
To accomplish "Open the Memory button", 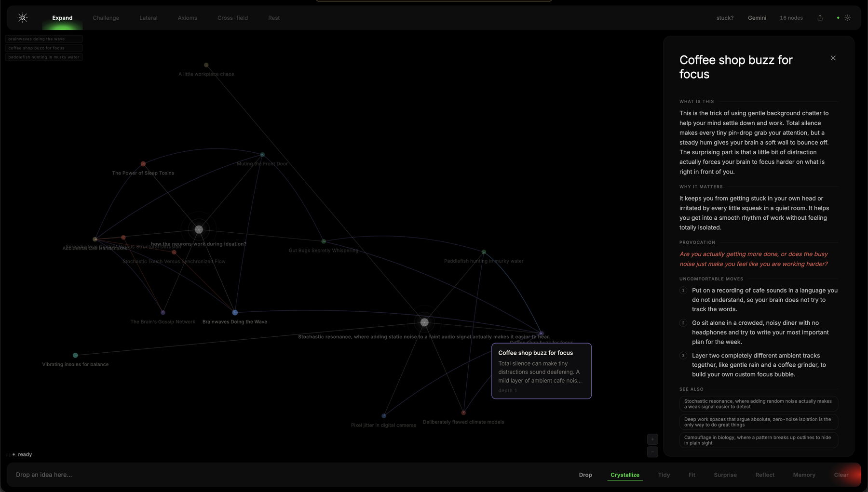I will [x=804, y=475].
